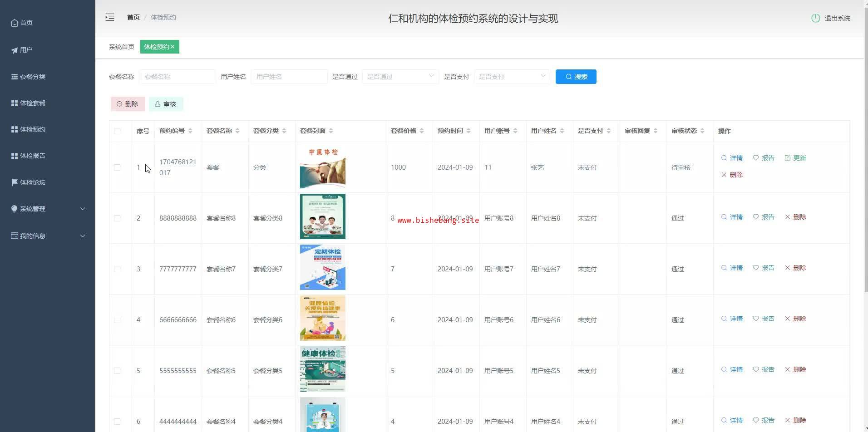
Task: Click the 审核 button above the table
Action: click(x=166, y=104)
